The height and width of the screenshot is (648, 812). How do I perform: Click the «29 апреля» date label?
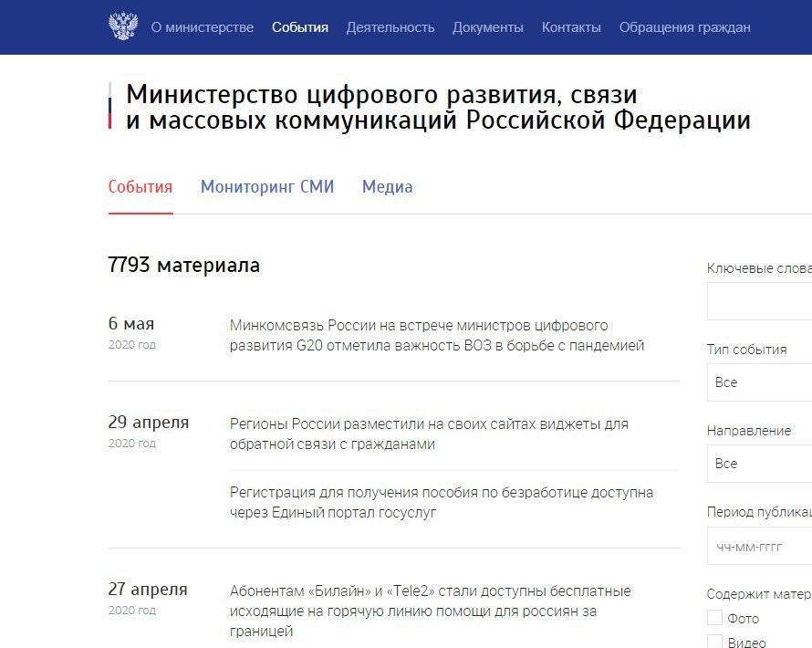pos(149,423)
